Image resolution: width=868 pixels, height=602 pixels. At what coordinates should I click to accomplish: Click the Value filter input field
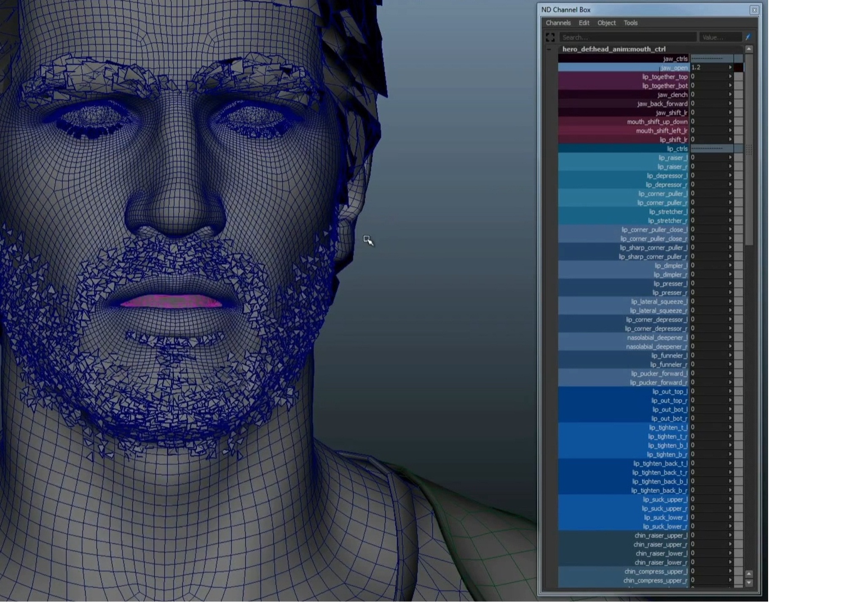(721, 37)
